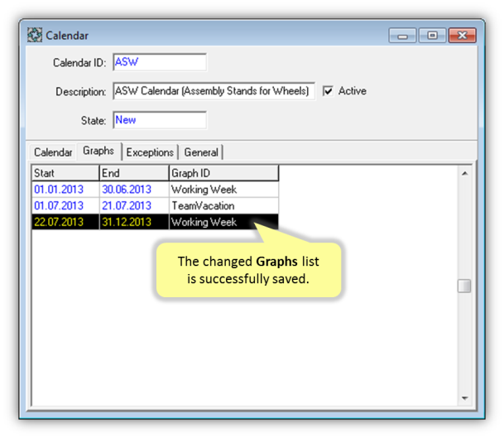
Task: Click the scrollbar up arrow
Action: (464, 174)
